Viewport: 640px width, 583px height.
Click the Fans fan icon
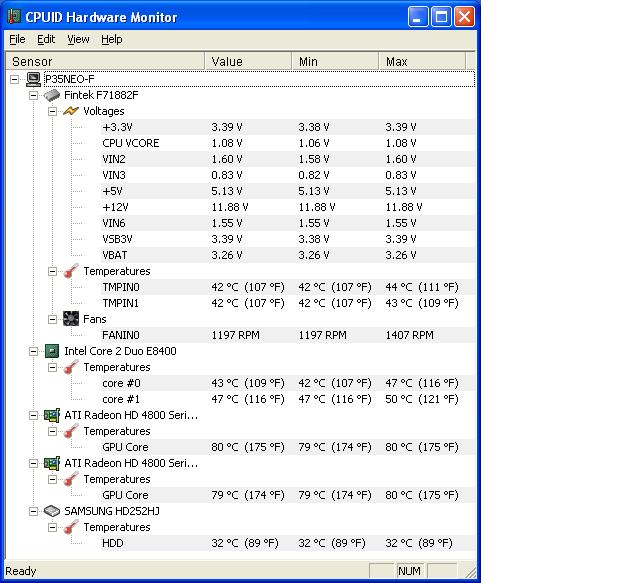[x=71, y=319]
